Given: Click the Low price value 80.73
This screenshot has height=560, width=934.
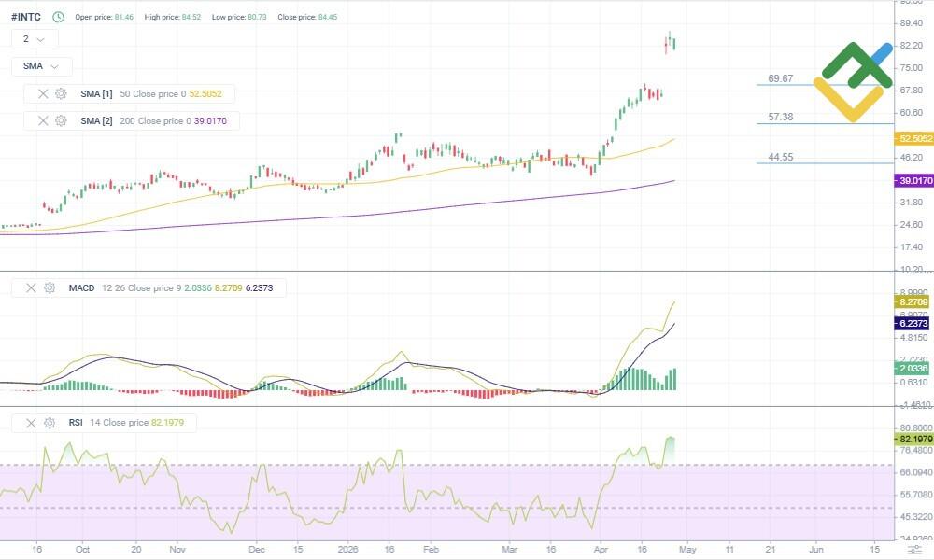Looking at the screenshot, I should [x=257, y=17].
